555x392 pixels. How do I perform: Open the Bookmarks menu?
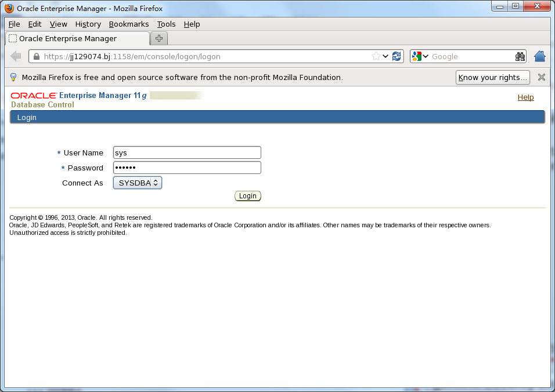[129, 24]
